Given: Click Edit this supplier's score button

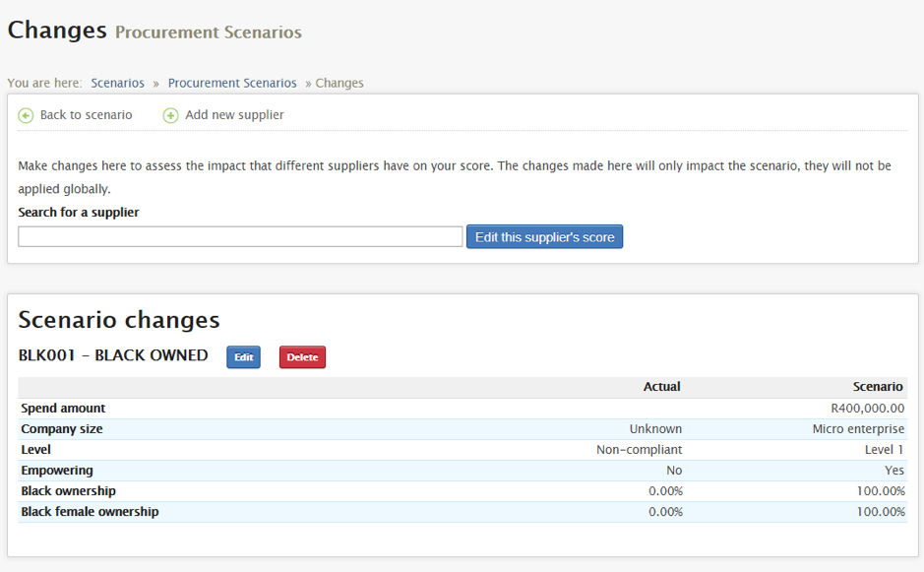Looking at the screenshot, I should 544,236.
